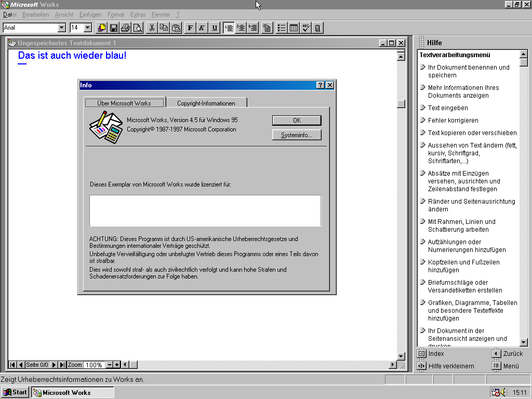Confirm Info dialog with OK
Screen dimensions: 532x399
pos(297,121)
